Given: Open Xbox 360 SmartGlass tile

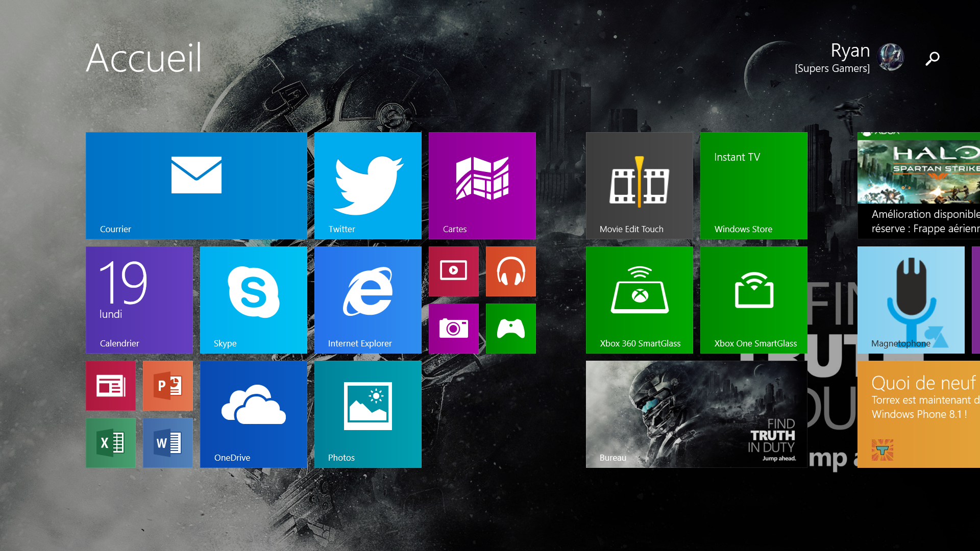Looking at the screenshot, I should pyautogui.click(x=640, y=300).
